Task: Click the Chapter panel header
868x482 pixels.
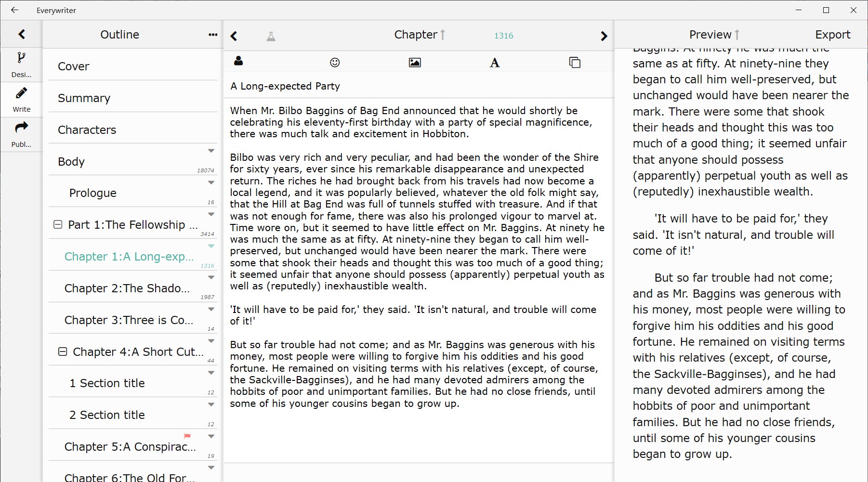Action: pyautogui.click(x=416, y=35)
